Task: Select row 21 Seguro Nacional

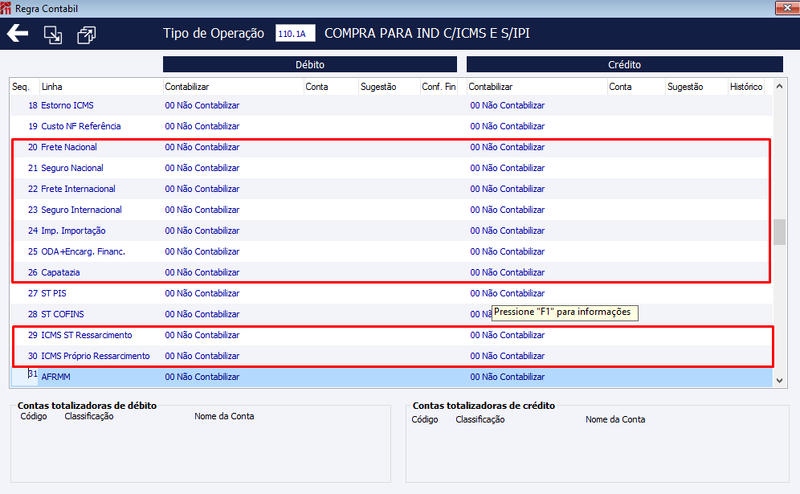Action: point(391,168)
